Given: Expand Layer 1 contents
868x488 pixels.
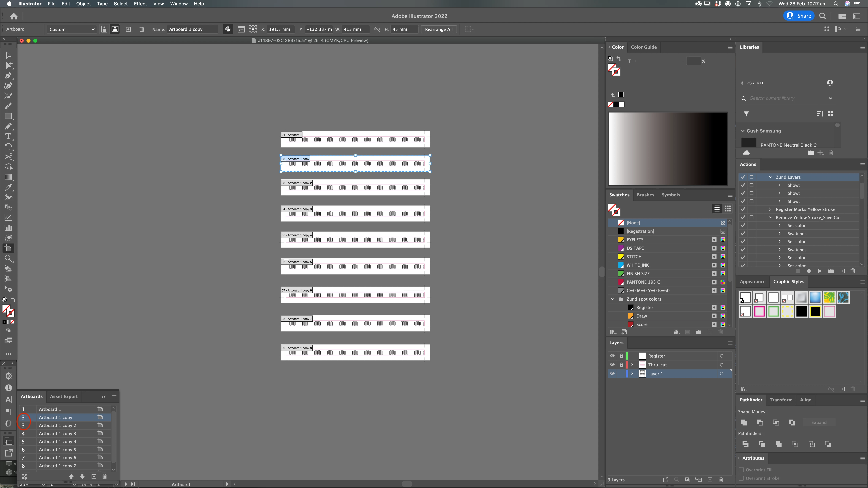Looking at the screenshot, I should point(632,374).
